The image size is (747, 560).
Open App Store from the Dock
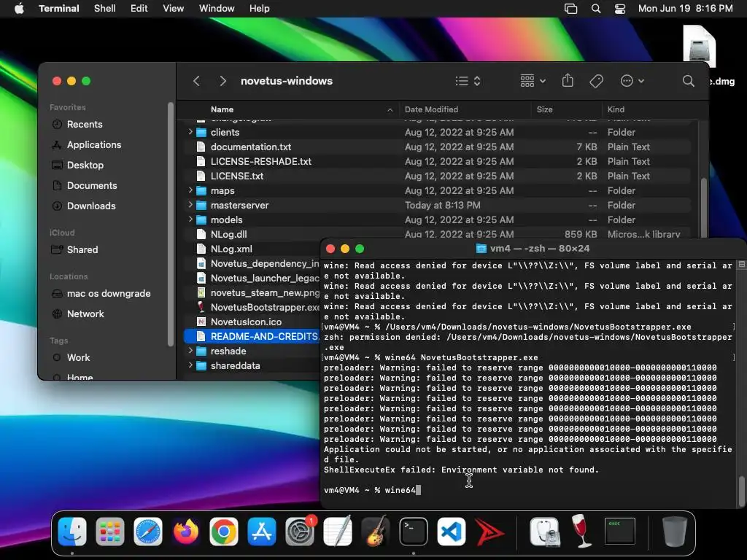tap(262, 532)
